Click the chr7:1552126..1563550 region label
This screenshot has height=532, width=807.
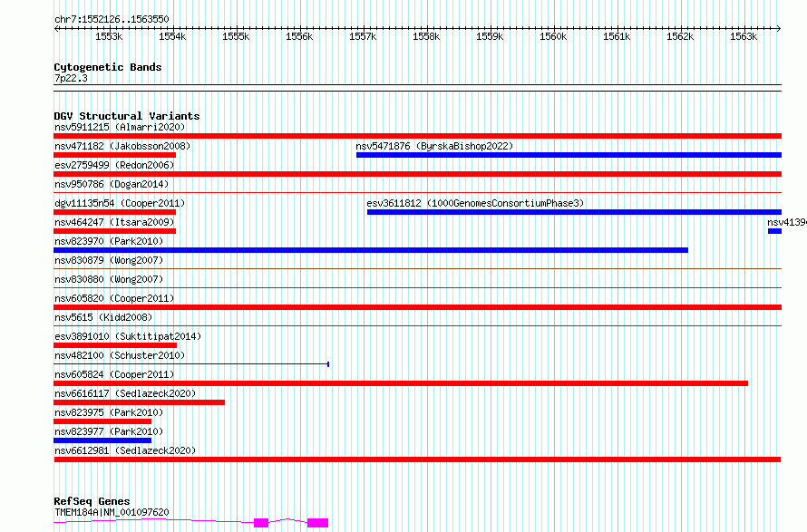coord(112,19)
